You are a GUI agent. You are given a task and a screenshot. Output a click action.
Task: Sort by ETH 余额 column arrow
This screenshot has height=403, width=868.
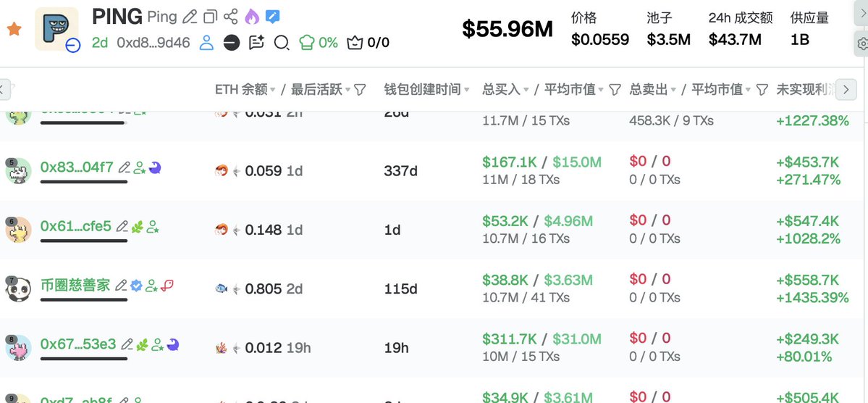point(273,90)
